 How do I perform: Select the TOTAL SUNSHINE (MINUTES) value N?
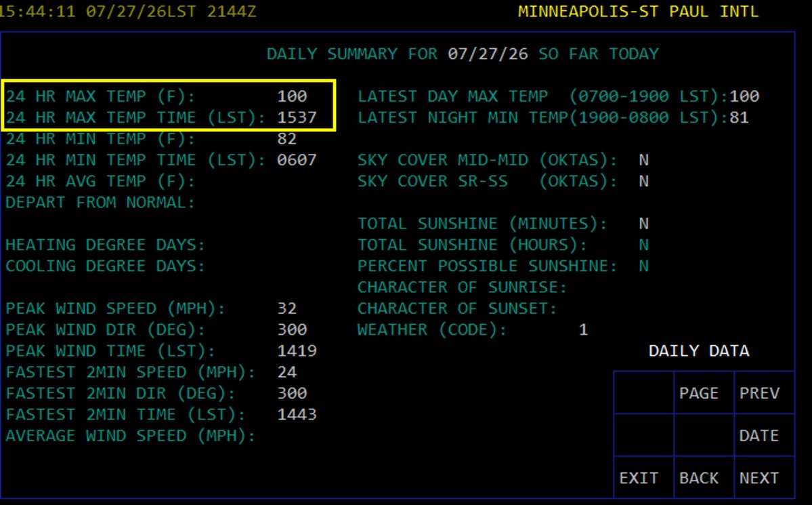click(643, 224)
